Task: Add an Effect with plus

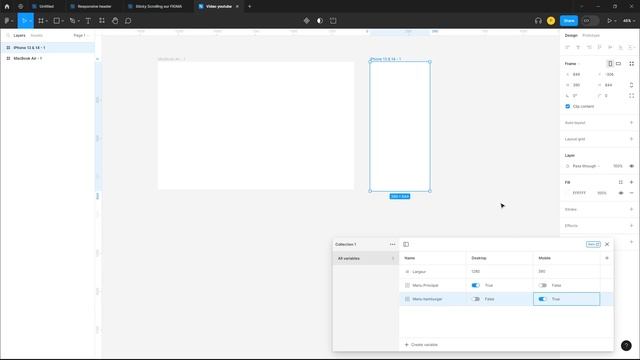Action: [631, 225]
